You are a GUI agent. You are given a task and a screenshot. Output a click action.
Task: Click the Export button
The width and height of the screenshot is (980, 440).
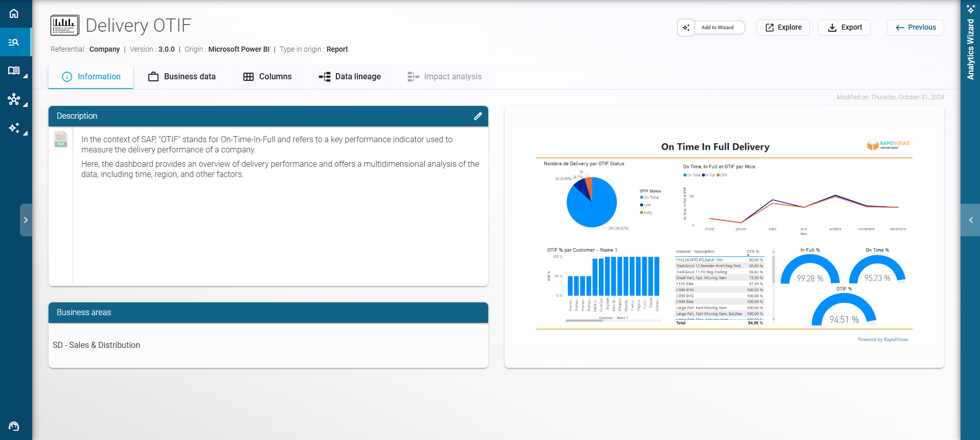[845, 28]
